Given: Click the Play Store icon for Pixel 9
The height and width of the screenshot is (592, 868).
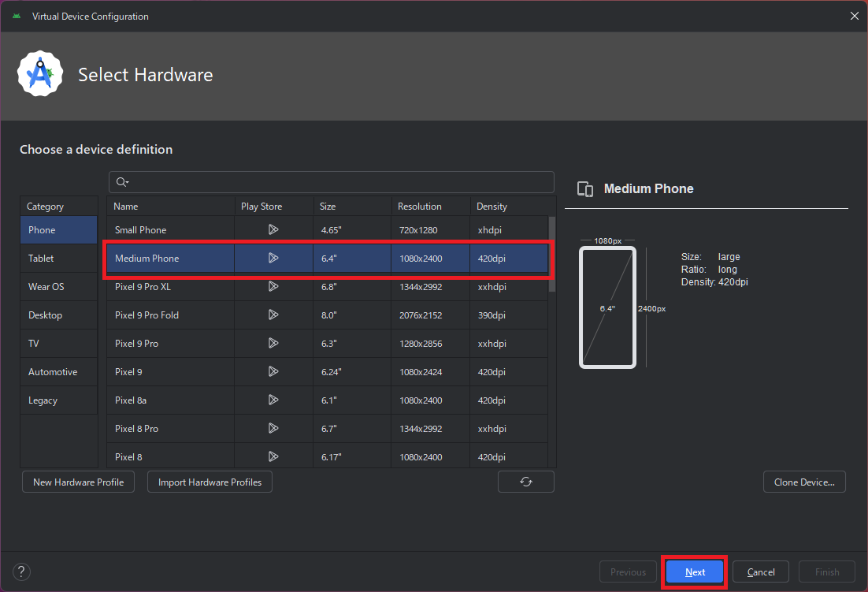Looking at the screenshot, I should tap(273, 372).
